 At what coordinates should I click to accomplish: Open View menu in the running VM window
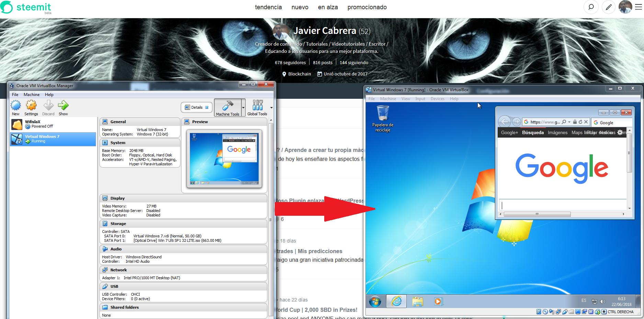[406, 99]
